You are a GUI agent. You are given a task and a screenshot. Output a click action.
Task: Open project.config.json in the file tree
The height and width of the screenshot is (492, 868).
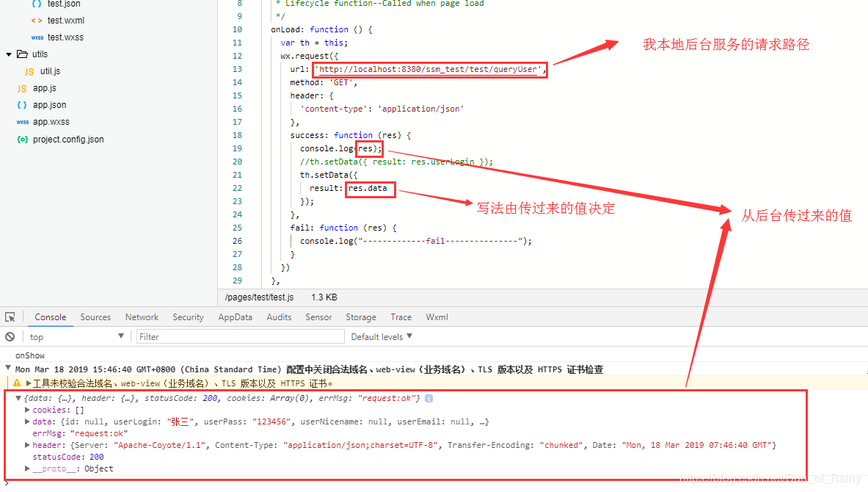tap(68, 139)
